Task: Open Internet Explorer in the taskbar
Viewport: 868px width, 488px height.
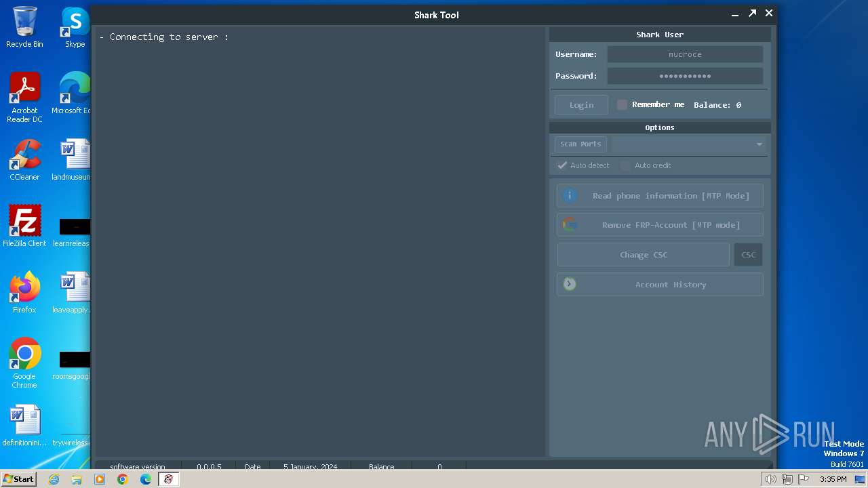Action: (x=54, y=479)
